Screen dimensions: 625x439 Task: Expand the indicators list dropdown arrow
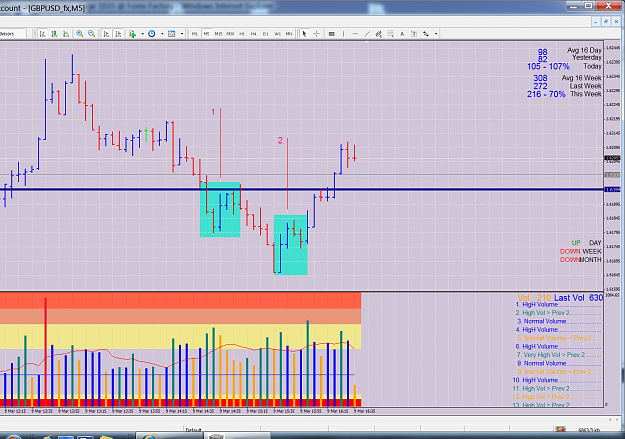point(142,34)
